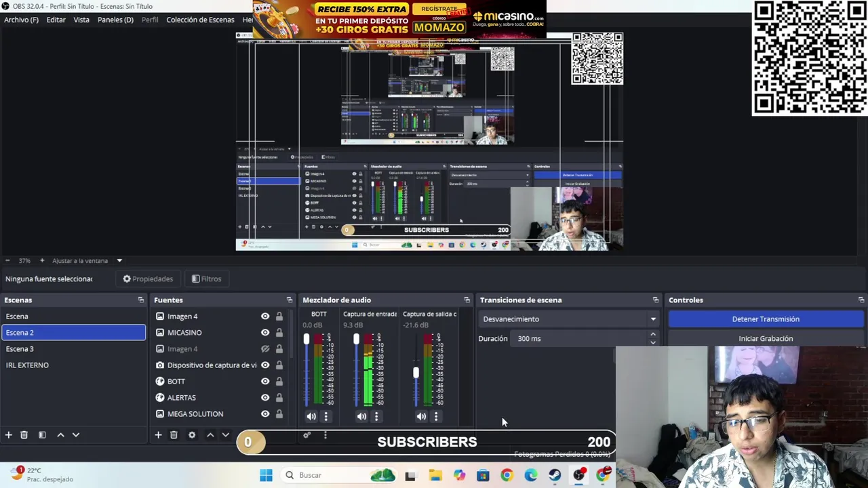The image size is (868, 488).
Task: Open the audio mixer panel menu dots
Action: point(325,435)
